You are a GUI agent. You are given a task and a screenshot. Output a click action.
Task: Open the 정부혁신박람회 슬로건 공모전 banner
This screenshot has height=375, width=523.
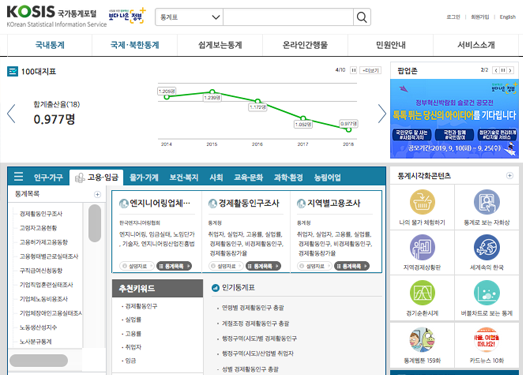coord(454,118)
